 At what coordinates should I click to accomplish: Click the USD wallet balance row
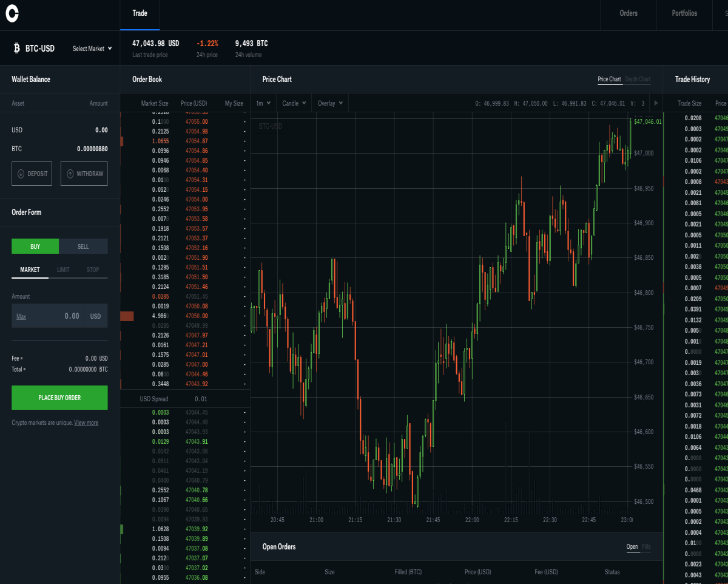click(x=59, y=130)
